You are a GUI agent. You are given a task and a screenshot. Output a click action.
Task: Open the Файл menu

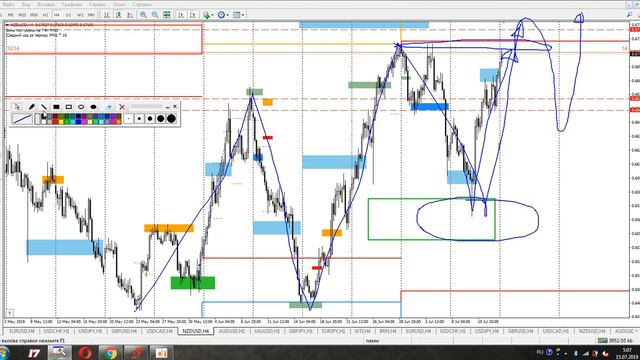point(9,4)
